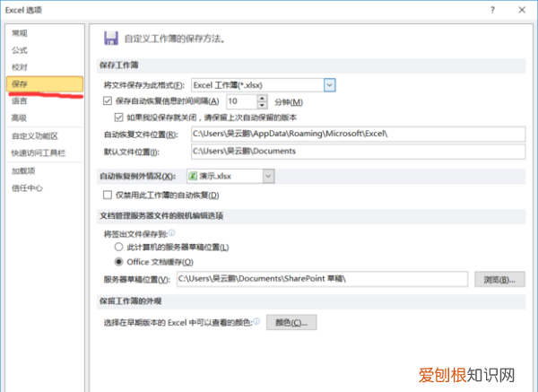Toggle 如果我没保存就关闭 keep last version checkbox
538x392 pixels.
click(x=118, y=118)
